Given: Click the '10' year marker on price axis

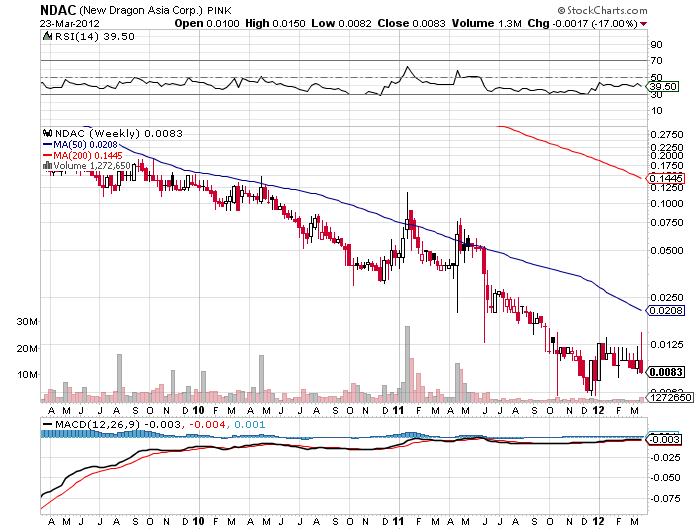Looking at the screenshot, I should [198, 410].
